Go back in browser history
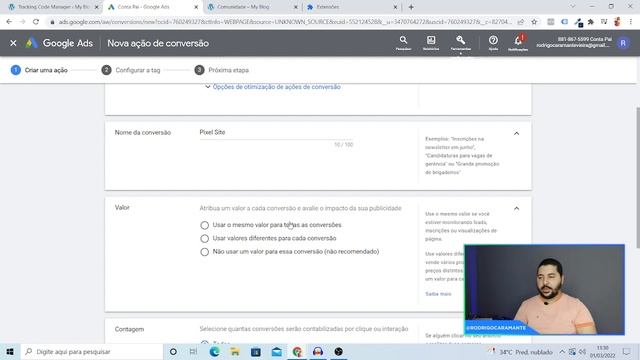 pyautogui.click(x=9, y=22)
